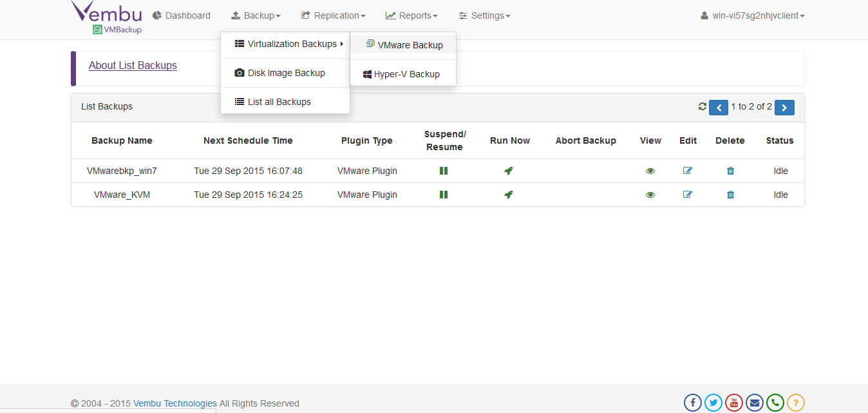Click the Next Schedule Time column header
Screen dimensions: 868x413
pyautogui.click(x=248, y=140)
